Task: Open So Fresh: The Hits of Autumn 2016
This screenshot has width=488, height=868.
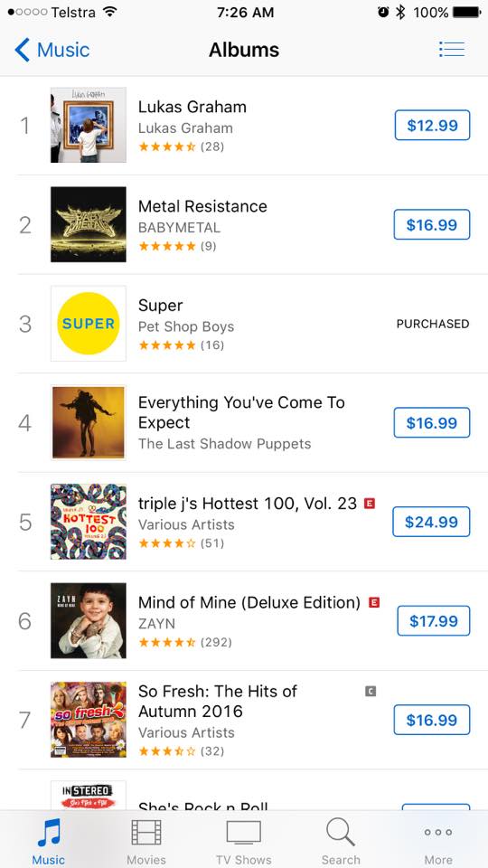Action: [x=218, y=701]
